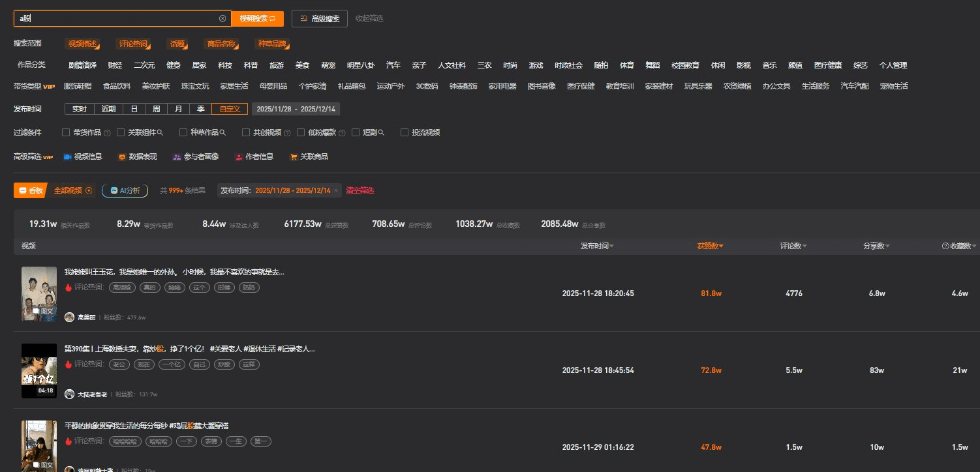This screenshot has height=472, width=980.
Task: Click the purple people icon for 参与者画像
Action: coord(177,157)
